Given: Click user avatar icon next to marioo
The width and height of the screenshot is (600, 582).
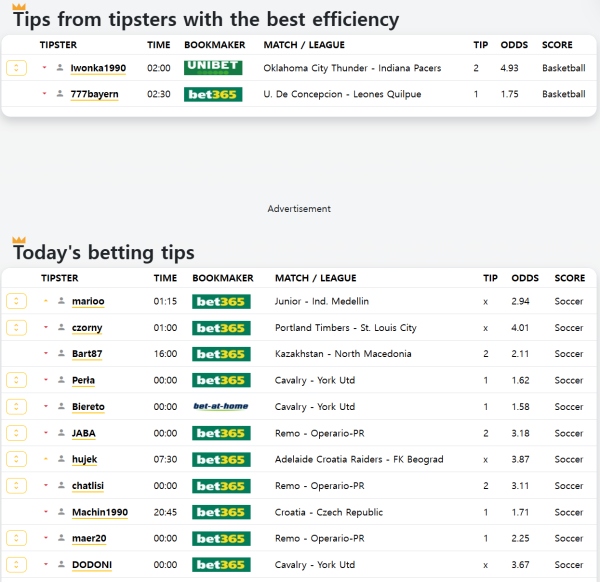Looking at the screenshot, I should click(x=61, y=301).
